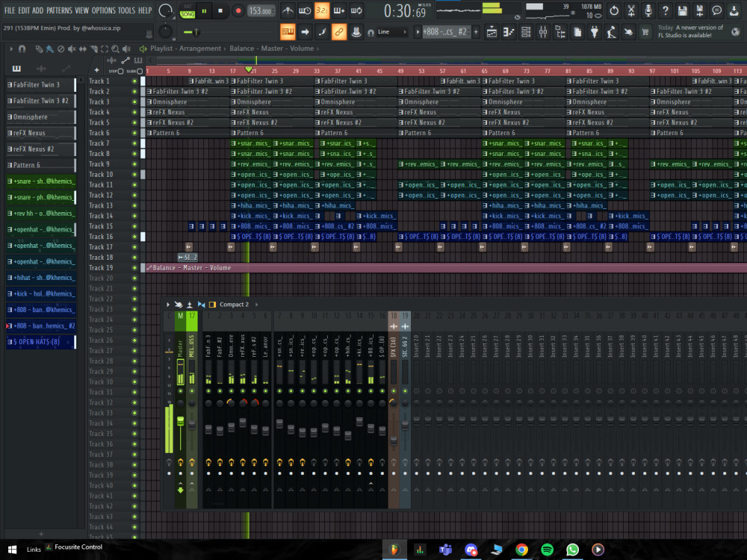This screenshot has height=560, width=747.
Task: Select the playlist Select tool
Action: [105, 49]
